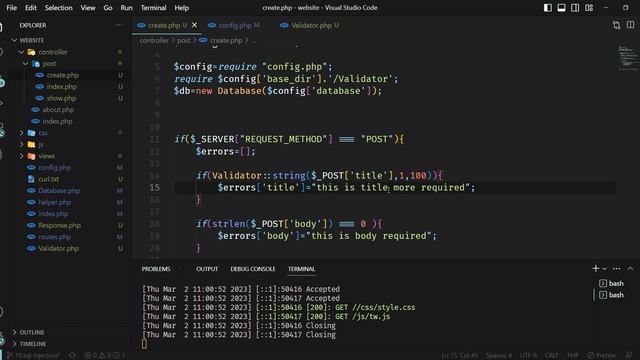Open the Run menu

(127, 8)
